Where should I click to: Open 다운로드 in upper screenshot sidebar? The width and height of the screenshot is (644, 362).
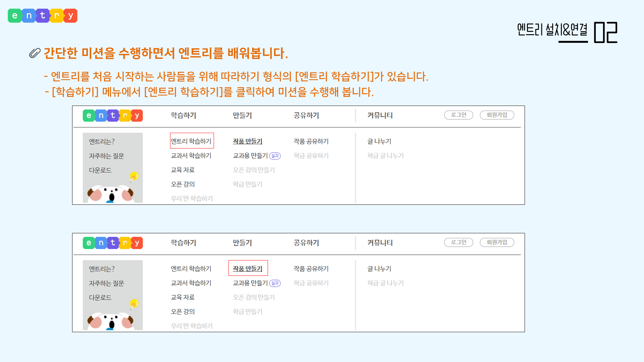(100, 170)
